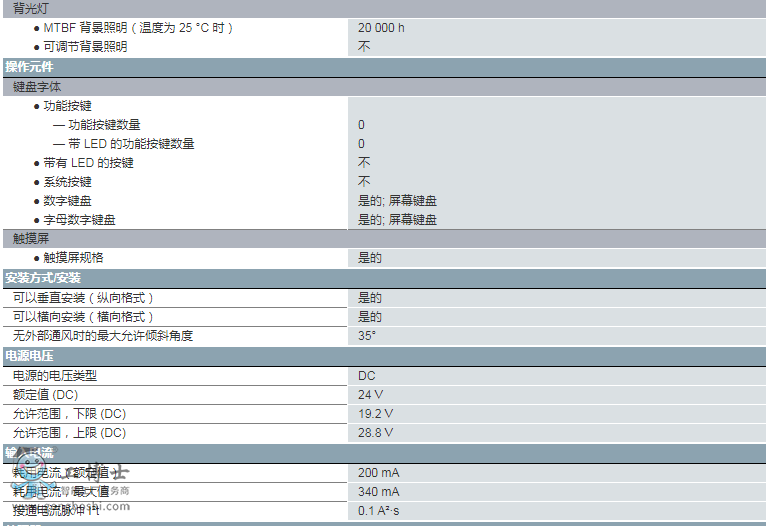Image resolution: width=775 pixels, height=526 pixels.
Task: Click the 数字键盘 value 是的; 屏幕键盘
Action: [x=397, y=201]
